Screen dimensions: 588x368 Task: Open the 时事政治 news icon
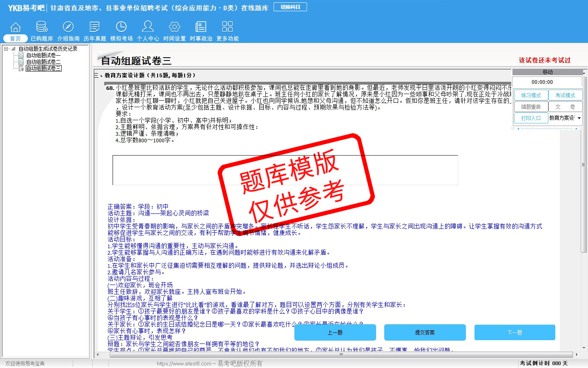click(201, 27)
